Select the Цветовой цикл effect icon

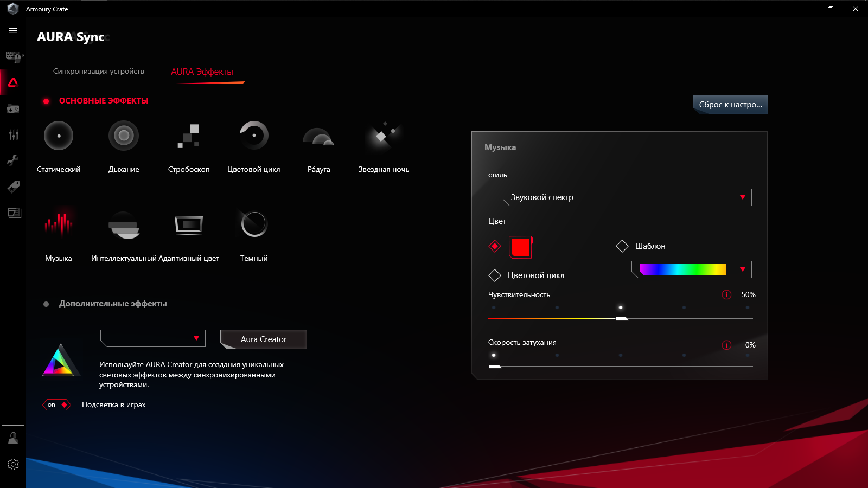click(x=254, y=136)
